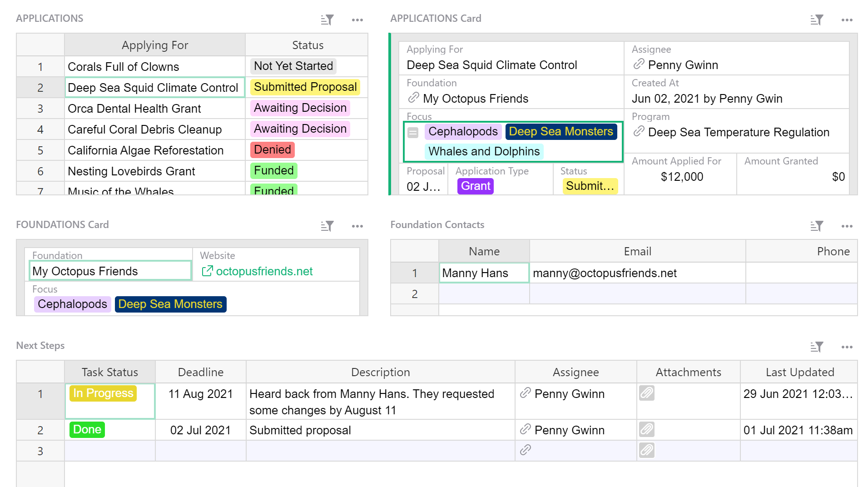This screenshot has width=868, height=487.
Task: Click the list icon in Focus field
Action: point(413,133)
